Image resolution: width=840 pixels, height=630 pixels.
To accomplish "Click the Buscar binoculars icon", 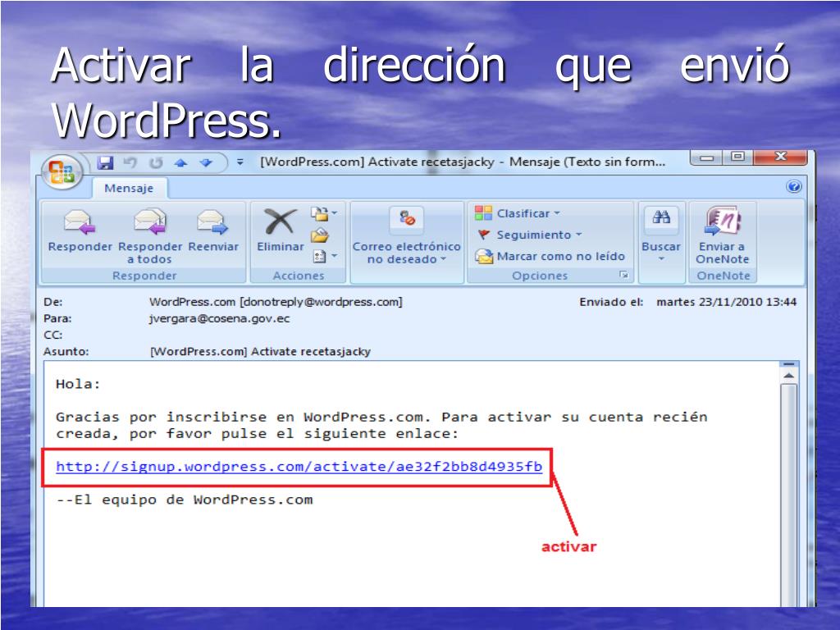I will pos(661,217).
